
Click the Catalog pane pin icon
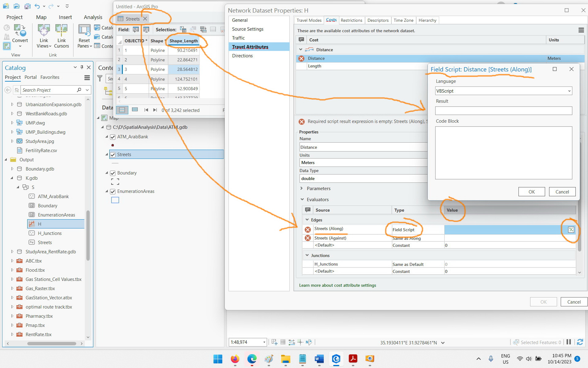coord(82,67)
